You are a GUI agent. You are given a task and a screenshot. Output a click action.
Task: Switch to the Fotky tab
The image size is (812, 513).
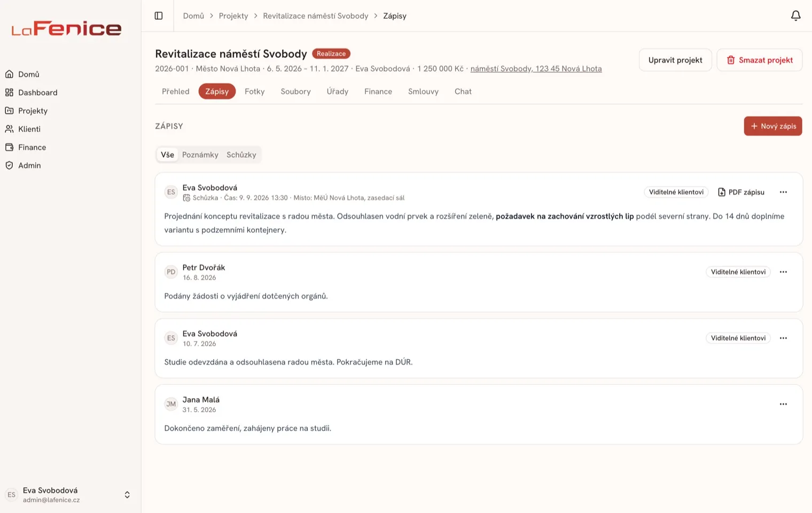[255, 91]
